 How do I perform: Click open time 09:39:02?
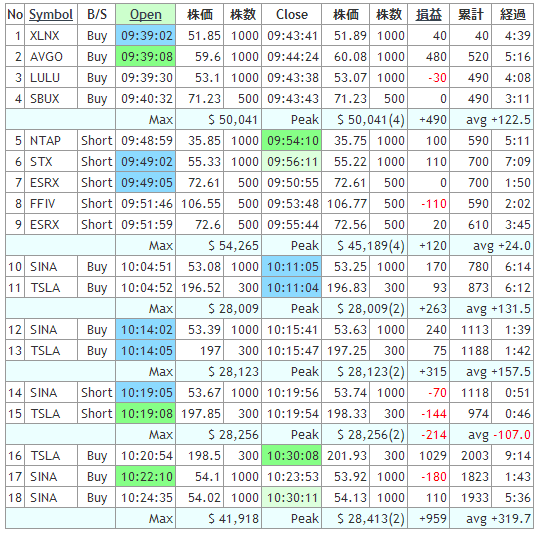click(146, 35)
